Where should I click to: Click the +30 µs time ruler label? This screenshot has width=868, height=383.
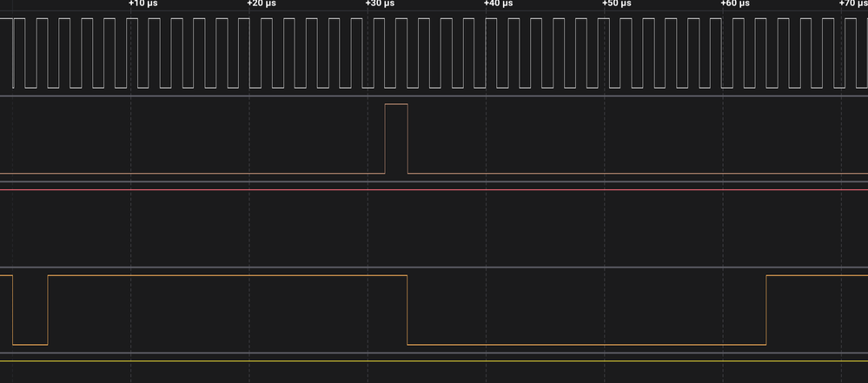380,3
